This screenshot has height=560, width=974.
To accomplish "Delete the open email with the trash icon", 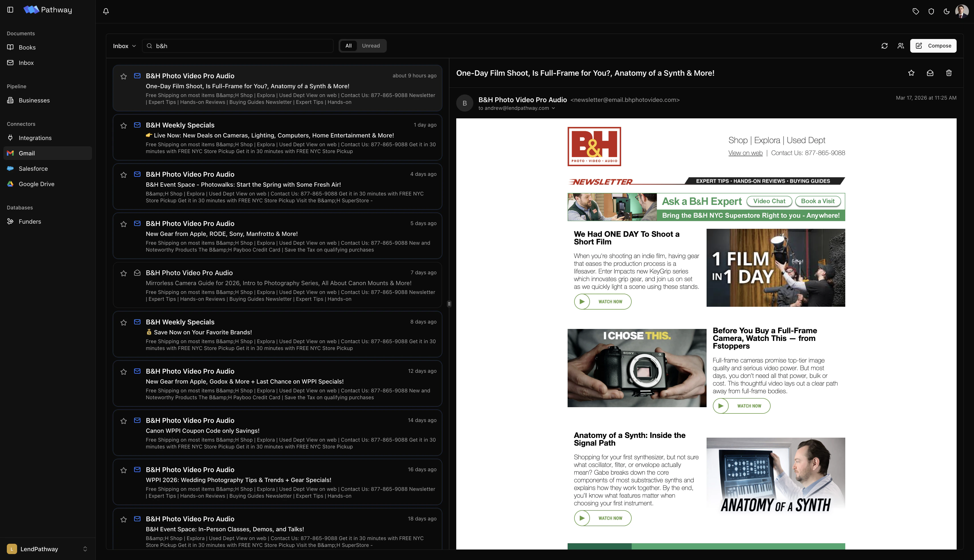I will tap(949, 73).
